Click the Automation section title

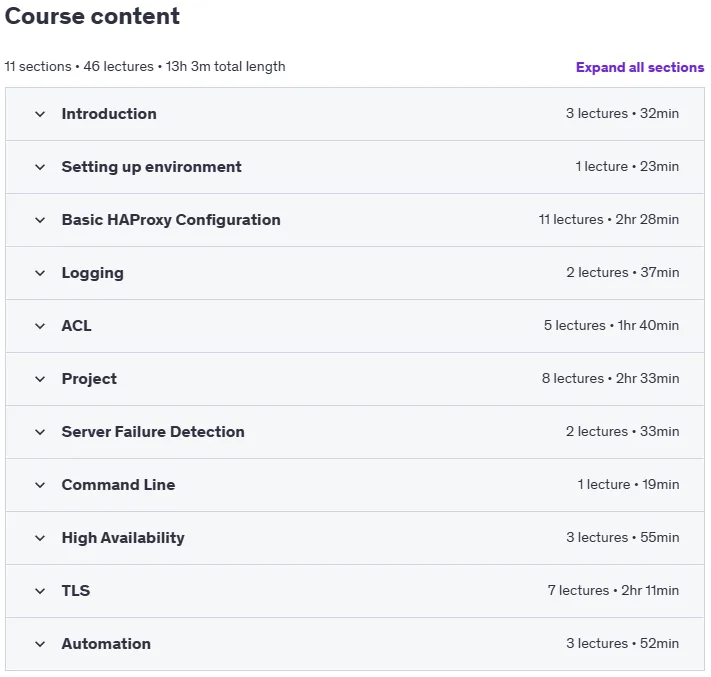(106, 644)
